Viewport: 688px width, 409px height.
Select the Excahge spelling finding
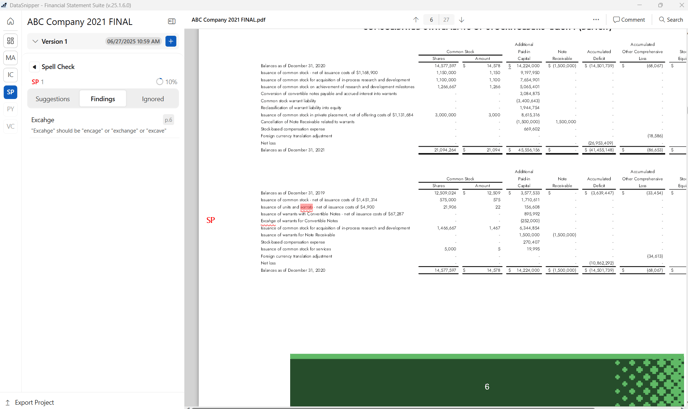[x=103, y=125]
